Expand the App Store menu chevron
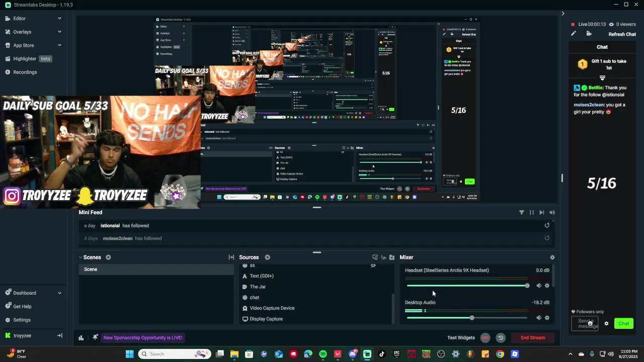Screen dimensions: 644x362 59,45
